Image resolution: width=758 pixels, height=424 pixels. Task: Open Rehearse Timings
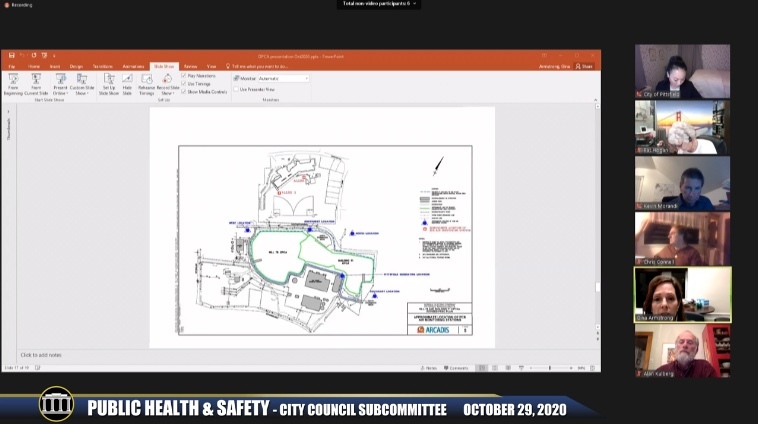coord(146,82)
